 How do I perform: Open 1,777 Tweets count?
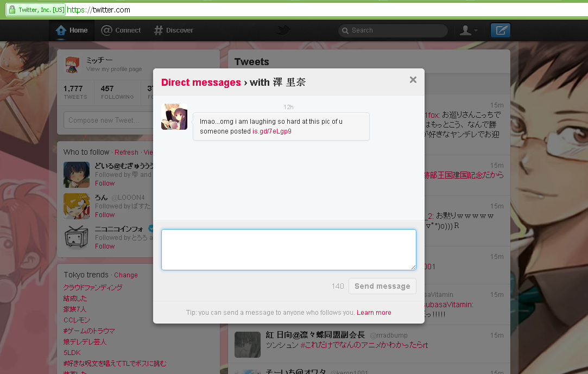(75, 92)
